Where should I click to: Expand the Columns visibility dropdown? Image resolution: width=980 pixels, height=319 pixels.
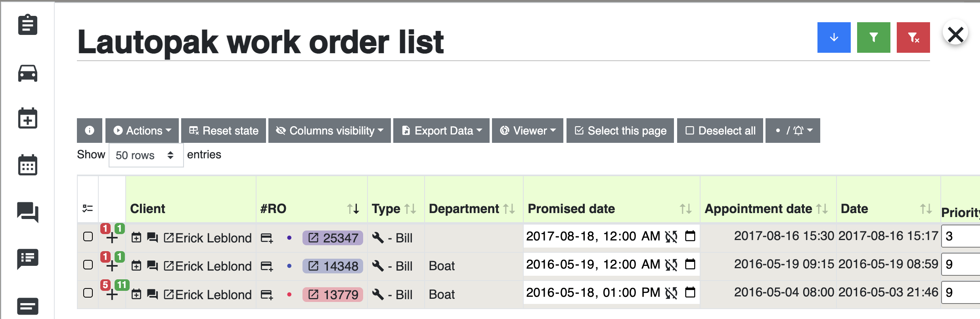[x=329, y=131]
